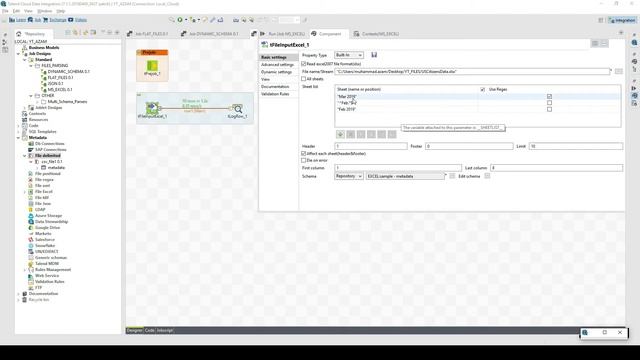Open Advanced settings section

pyautogui.click(x=278, y=64)
